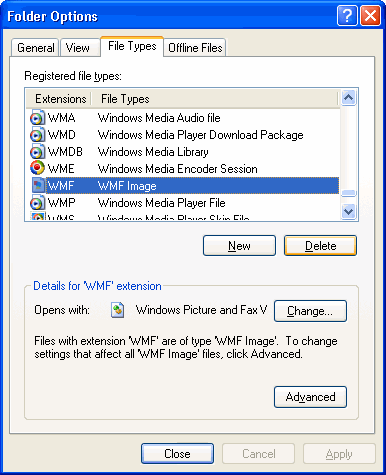Click the WMF Image row icon

[x=38, y=186]
